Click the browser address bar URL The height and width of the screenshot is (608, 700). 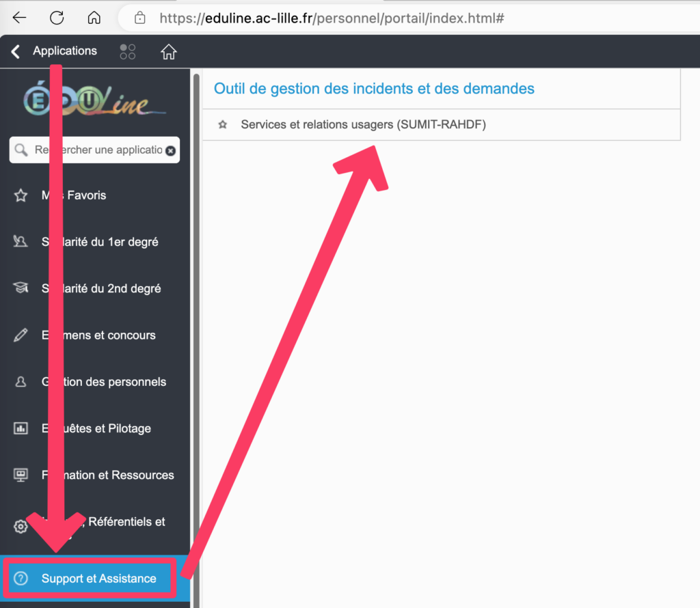click(332, 18)
